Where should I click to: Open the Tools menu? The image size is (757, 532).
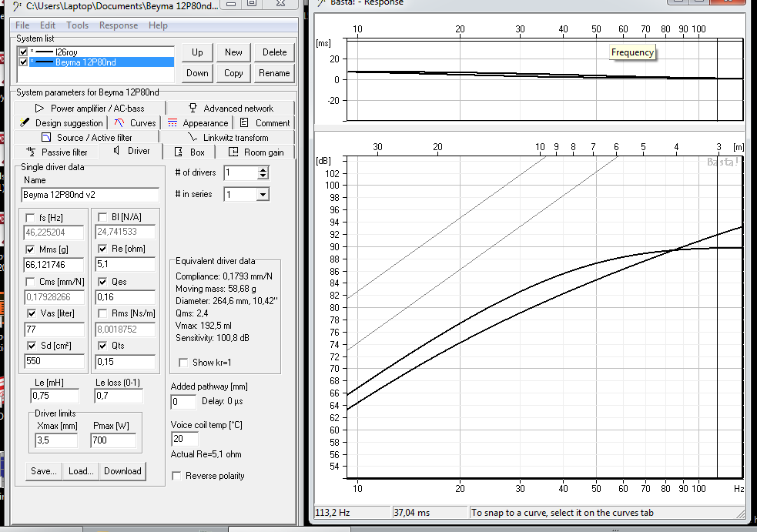click(x=77, y=25)
